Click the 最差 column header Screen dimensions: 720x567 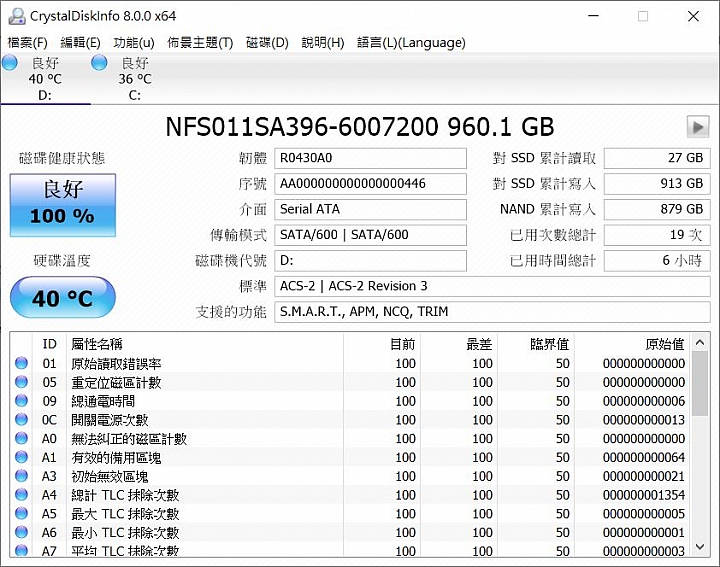point(459,344)
